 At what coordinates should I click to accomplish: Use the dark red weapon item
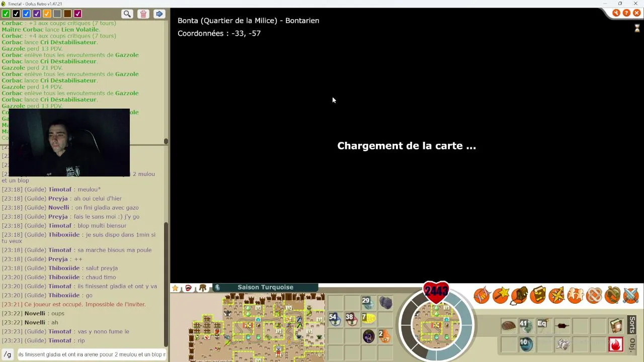[562, 326]
